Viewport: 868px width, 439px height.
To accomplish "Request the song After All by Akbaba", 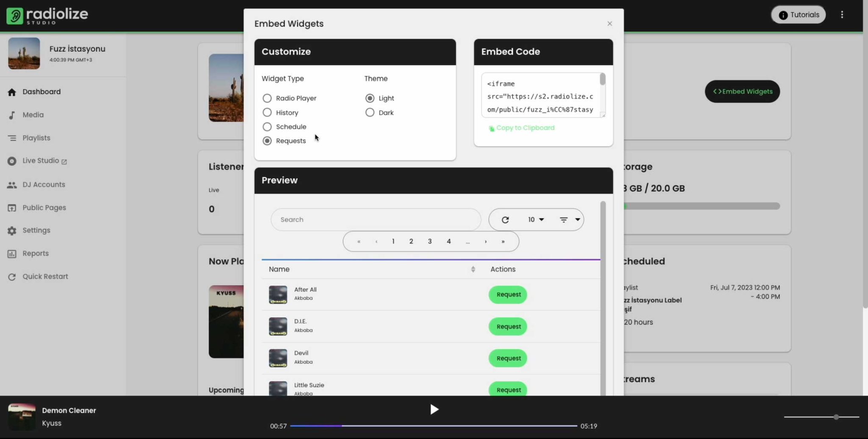I will [x=507, y=294].
